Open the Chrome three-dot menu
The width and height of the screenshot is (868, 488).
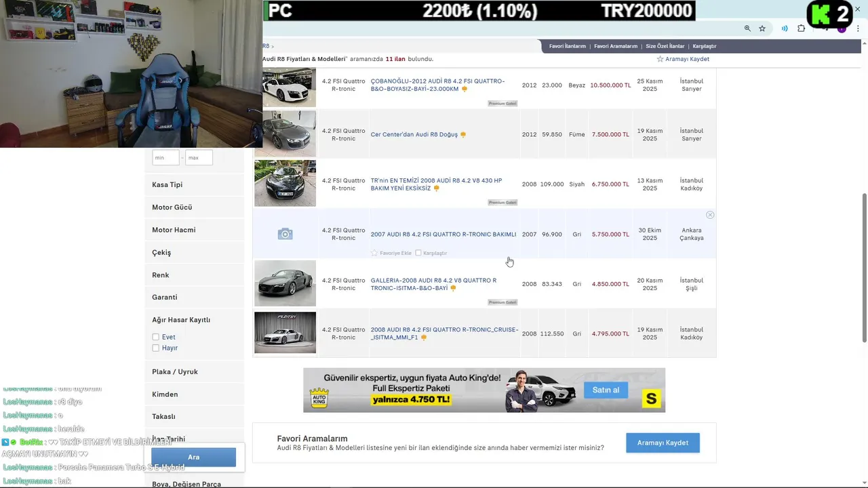[x=858, y=28]
